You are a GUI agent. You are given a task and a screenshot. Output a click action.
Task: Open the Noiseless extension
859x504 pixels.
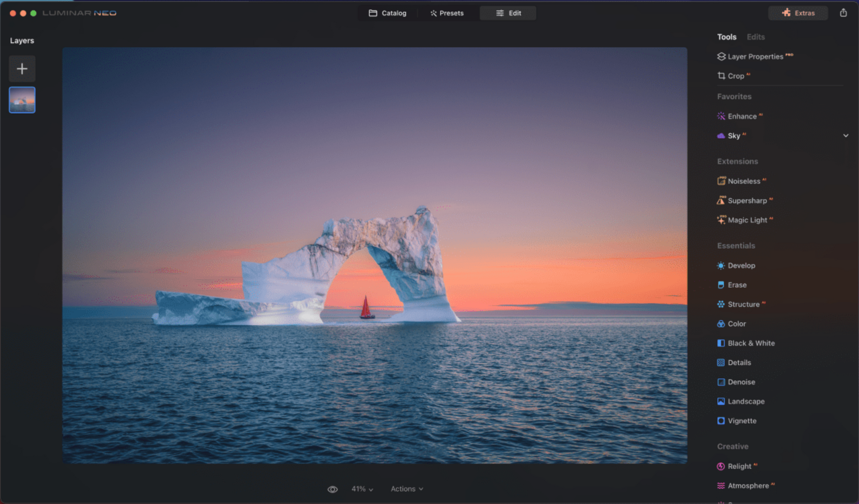point(743,181)
